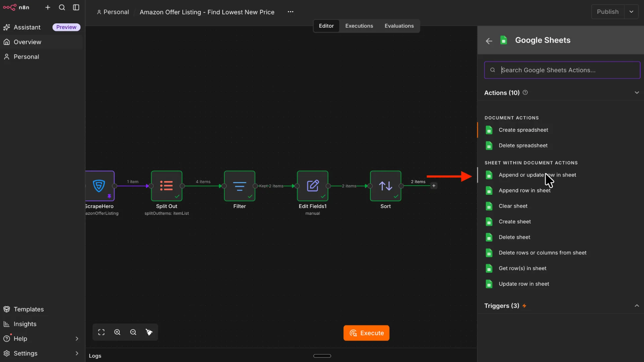
Task: Select the Edit Fields1 node
Action: 313,186
